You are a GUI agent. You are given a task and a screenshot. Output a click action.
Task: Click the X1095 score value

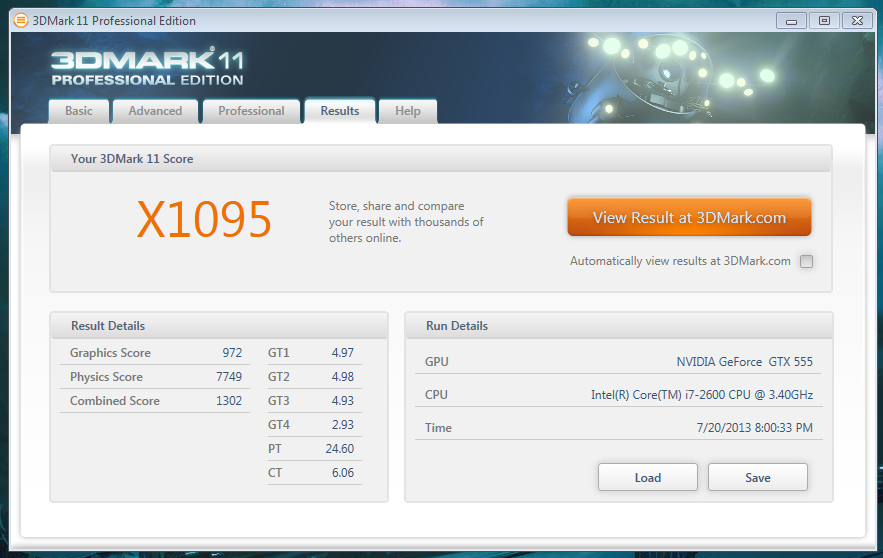(204, 220)
